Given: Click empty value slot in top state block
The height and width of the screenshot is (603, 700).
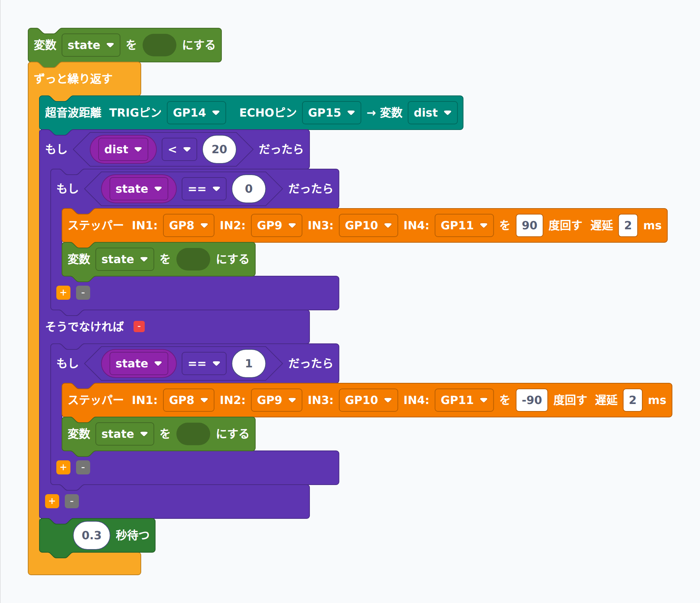Looking at the screenshot, I should pos(160,45).
